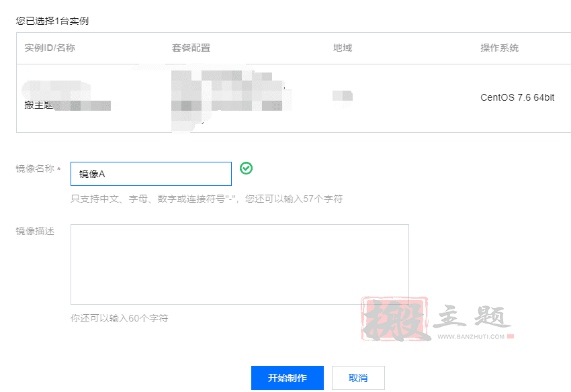Select the CentOS 7.6 64bit cell
The image size is (571, 392).
point(517,97)
